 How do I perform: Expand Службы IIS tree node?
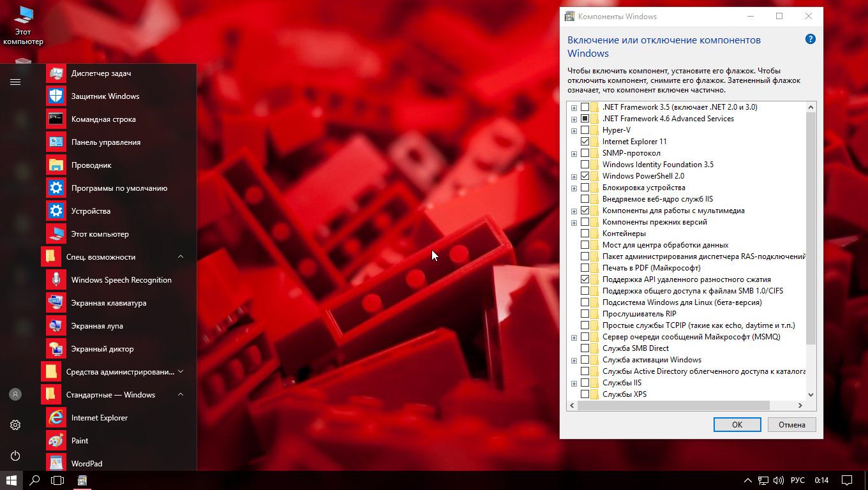point(574,383)
